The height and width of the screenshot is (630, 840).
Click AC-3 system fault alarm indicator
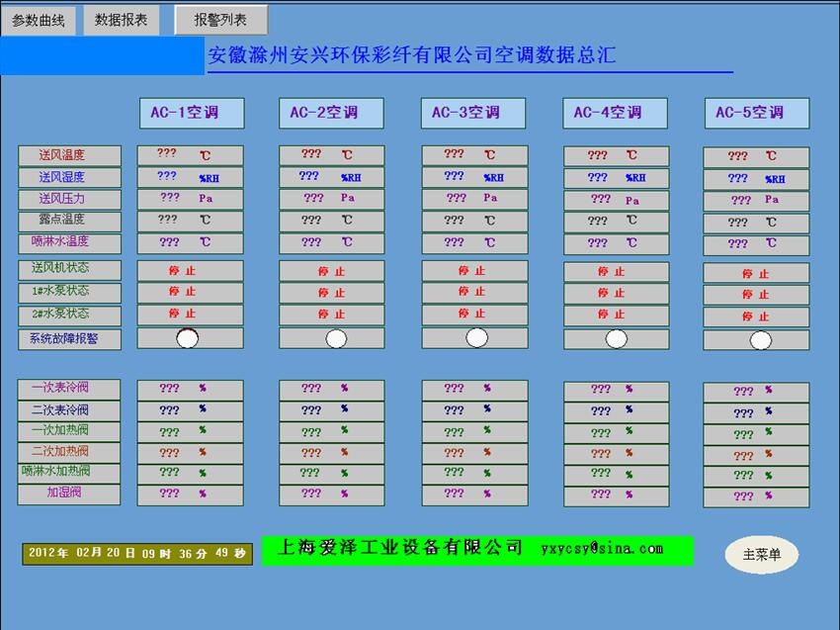(476, 338)
